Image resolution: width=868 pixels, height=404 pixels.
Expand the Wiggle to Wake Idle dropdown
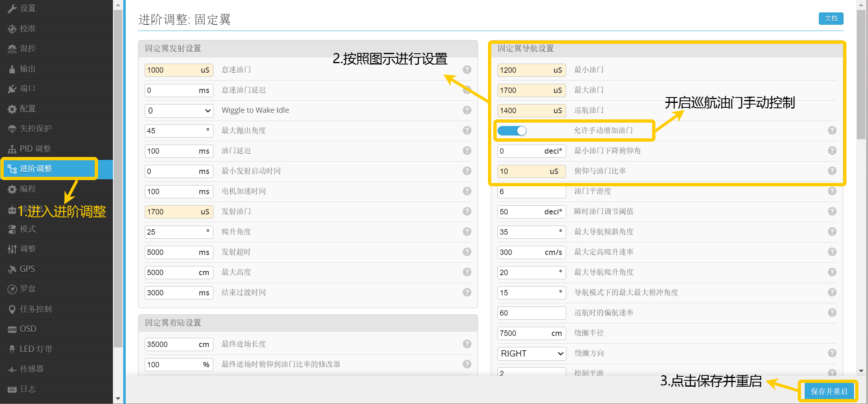coord(179,111)
